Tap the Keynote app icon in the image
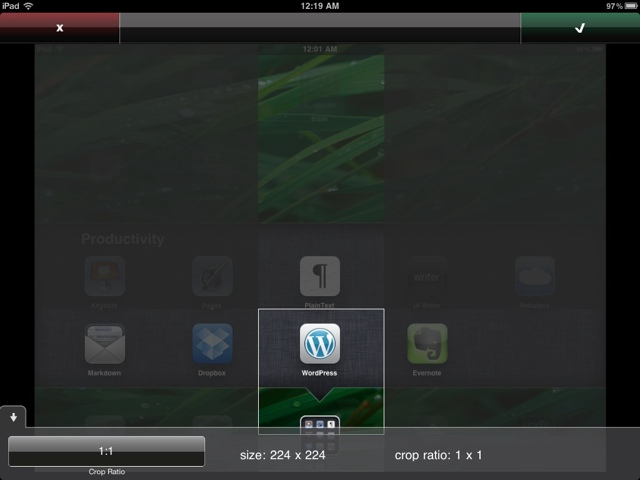This screenshot has width=640, height=480. pyautogui.click(x=104, y=276)
